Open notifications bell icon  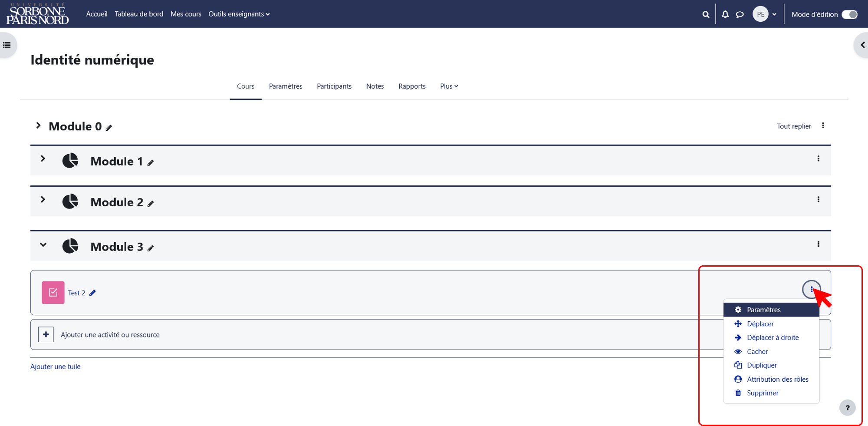[x=725, y=14]
